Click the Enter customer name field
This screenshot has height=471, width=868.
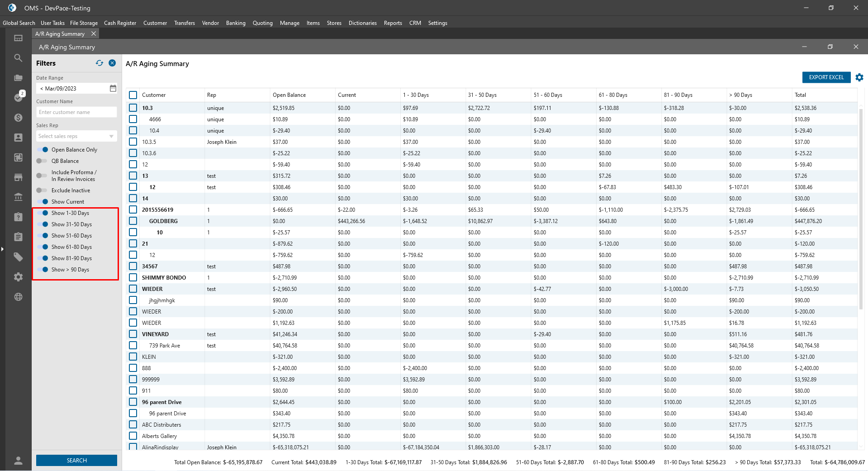pyautogui.click(x=76, y=112)
